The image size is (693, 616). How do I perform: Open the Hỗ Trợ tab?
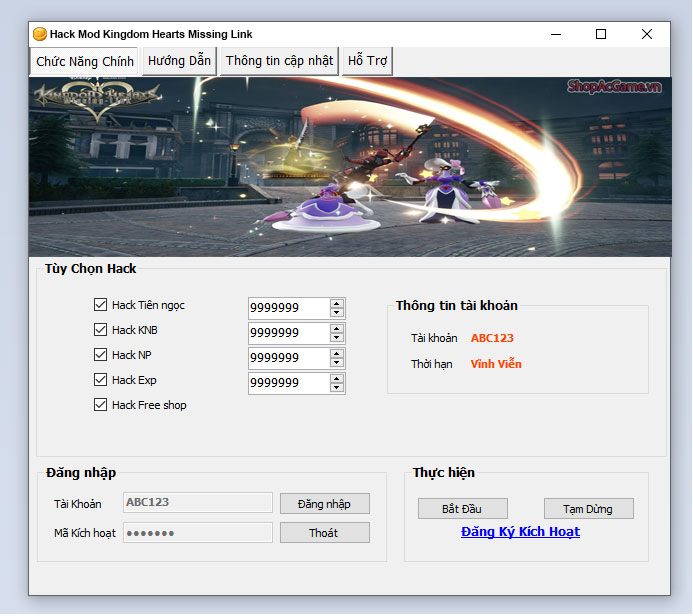[367, 61]
